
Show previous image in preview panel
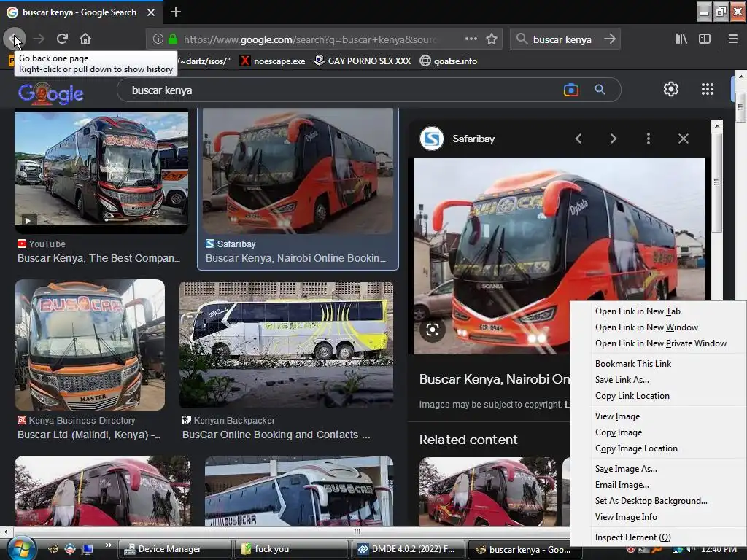[x=578, y=139]
